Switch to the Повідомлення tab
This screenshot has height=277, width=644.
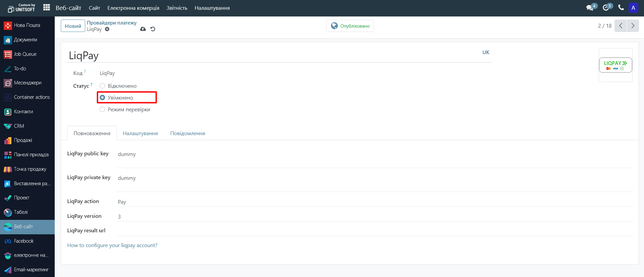pyautogui.click(x=188, y=133)
